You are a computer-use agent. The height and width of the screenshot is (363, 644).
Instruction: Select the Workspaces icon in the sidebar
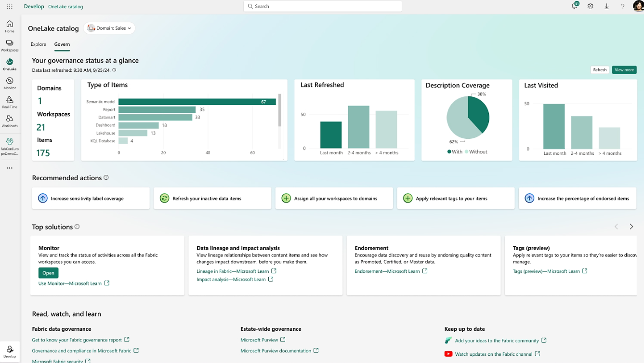pos(9,44)
